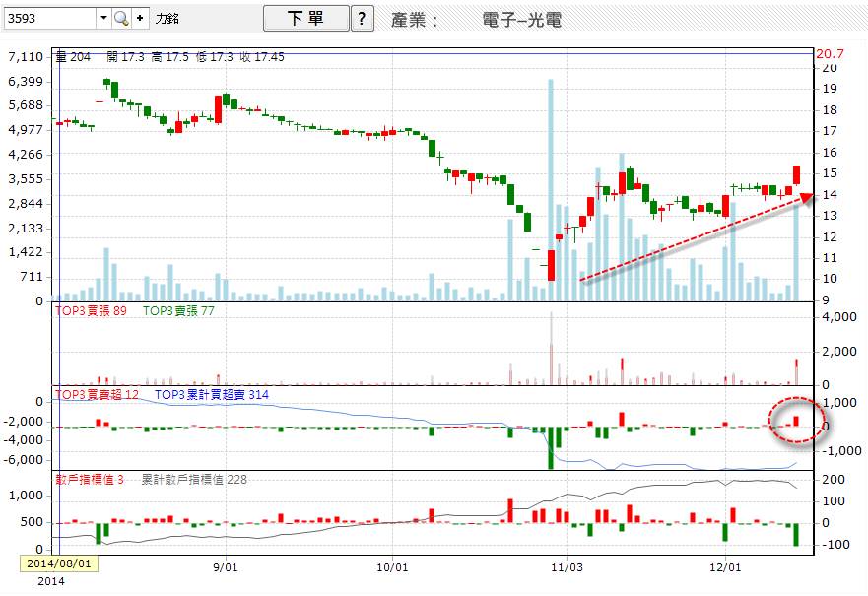Click the red dashed trend arrow head
868x596 pixels.
806,197
